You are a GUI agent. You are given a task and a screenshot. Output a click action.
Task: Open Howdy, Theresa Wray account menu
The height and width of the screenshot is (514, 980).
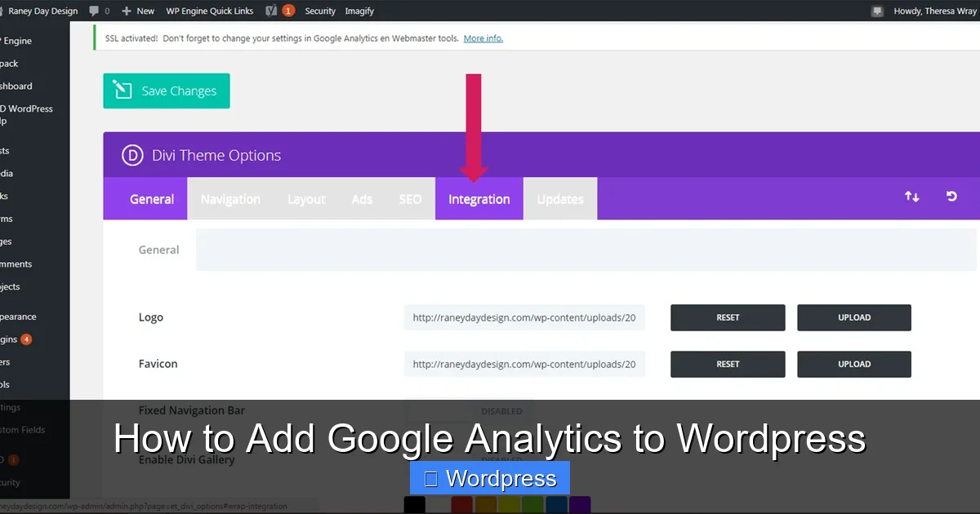(935, 11)
